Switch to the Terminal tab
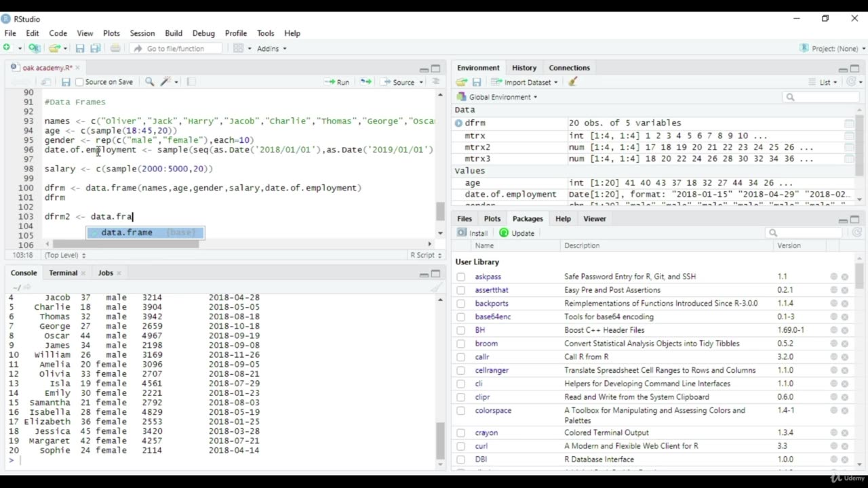The height and width of the screenshot is (488, 868). coord(63,272)
